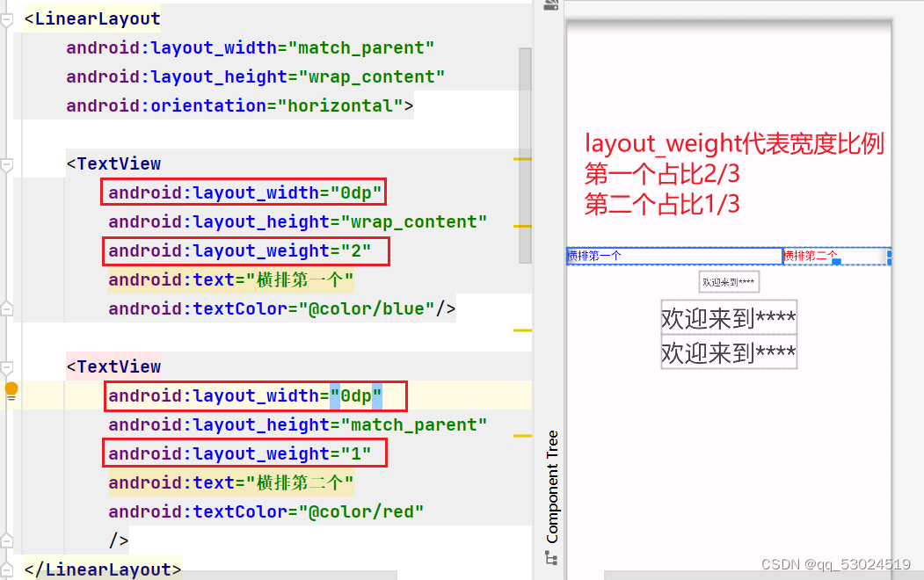Screen dimensions: 924x580
Task: Click the editor vertical scrollbar thumb
Action: (x=525, y=156)
